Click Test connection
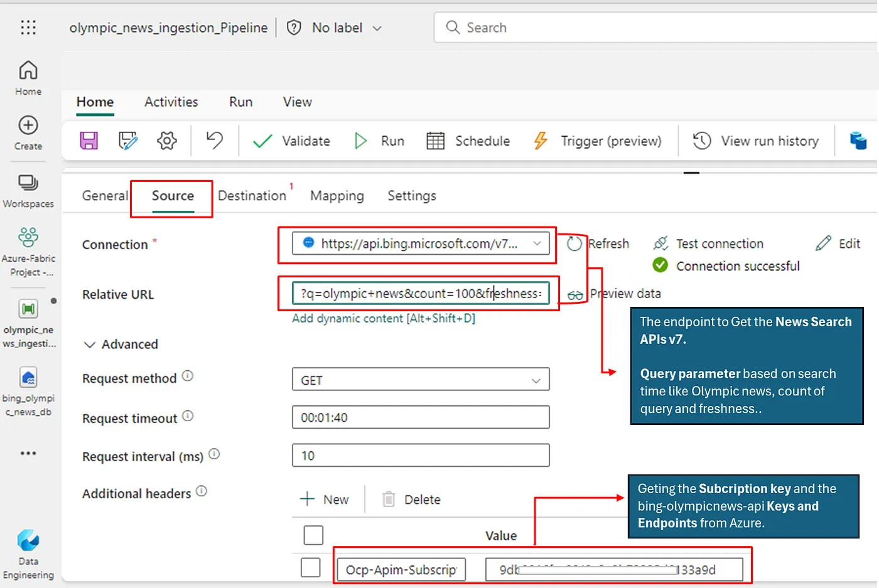This screenshot has height=588, width=879. point(708,243)
